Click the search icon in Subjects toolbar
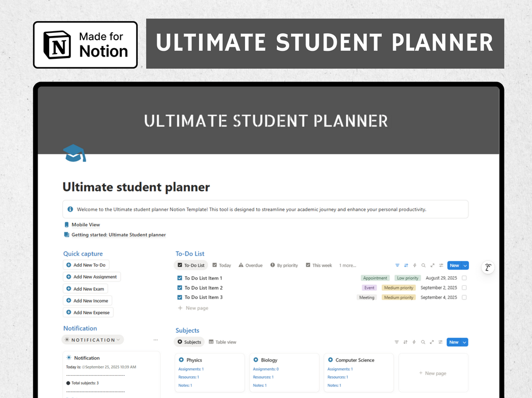532x398 pixels. coord(423,342)
